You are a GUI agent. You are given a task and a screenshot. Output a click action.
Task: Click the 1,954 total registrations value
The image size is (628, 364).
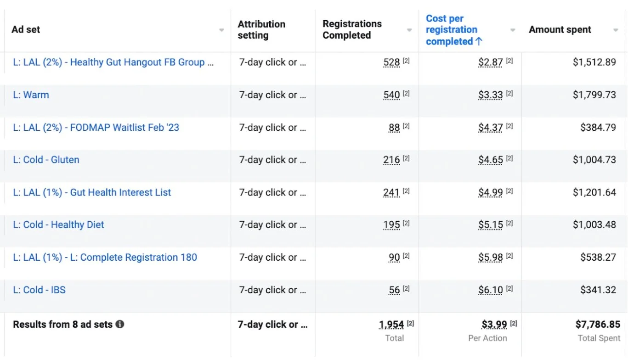click(x=391, y=325)
